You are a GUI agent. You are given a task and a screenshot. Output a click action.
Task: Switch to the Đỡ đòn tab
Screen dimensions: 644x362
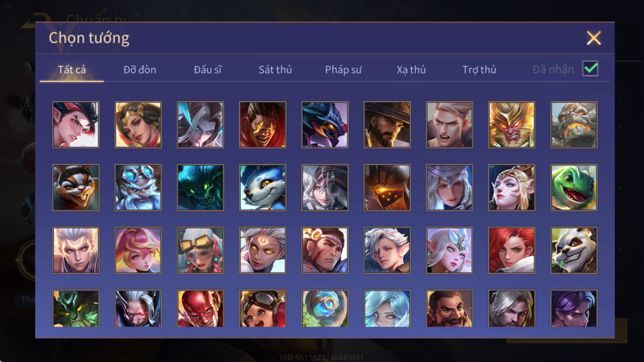pyautogui.click(x=140, y=70)
